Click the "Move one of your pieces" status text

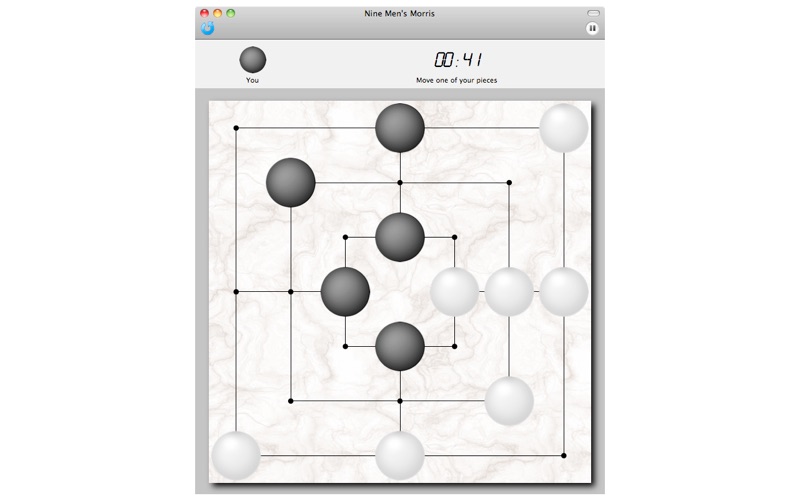[457, 80]
